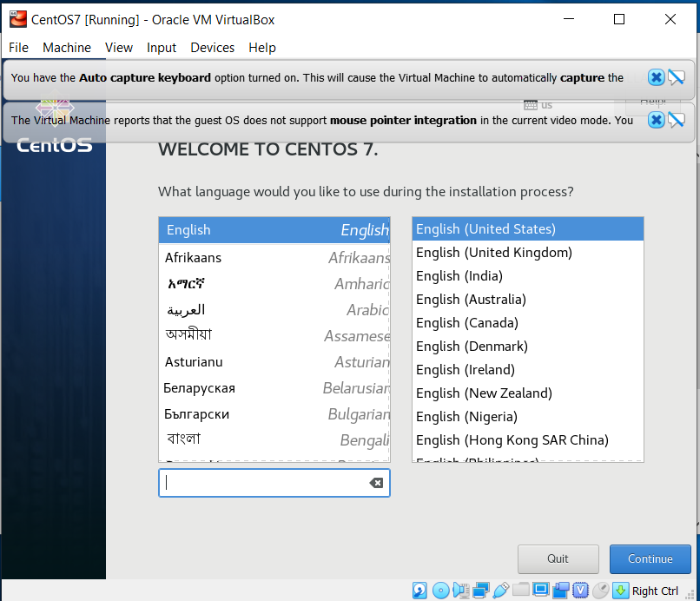Suppress future Auto capture keyboard messages icon
Viewport: 700px width, 601px height.
tap(677, 77)
